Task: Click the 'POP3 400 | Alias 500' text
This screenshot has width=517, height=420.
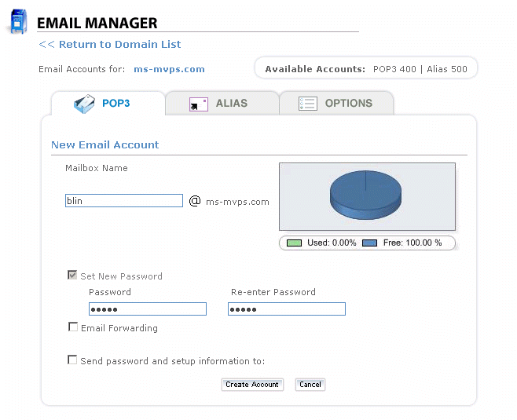Action: (420, 69)
